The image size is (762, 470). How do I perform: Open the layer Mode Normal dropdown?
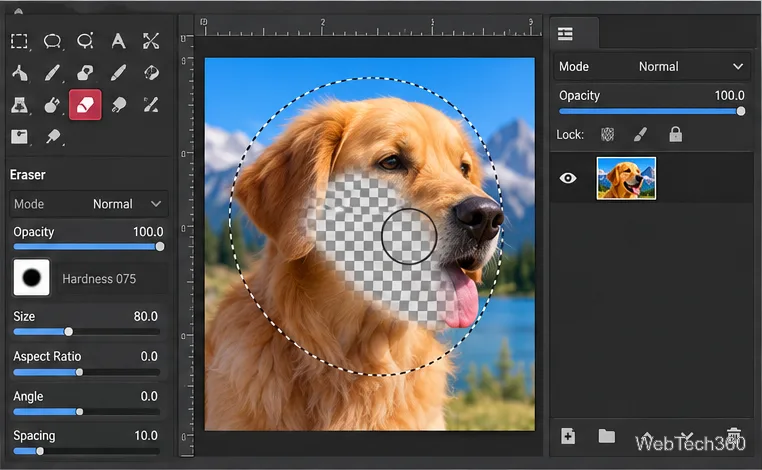[x=651, y=67]
